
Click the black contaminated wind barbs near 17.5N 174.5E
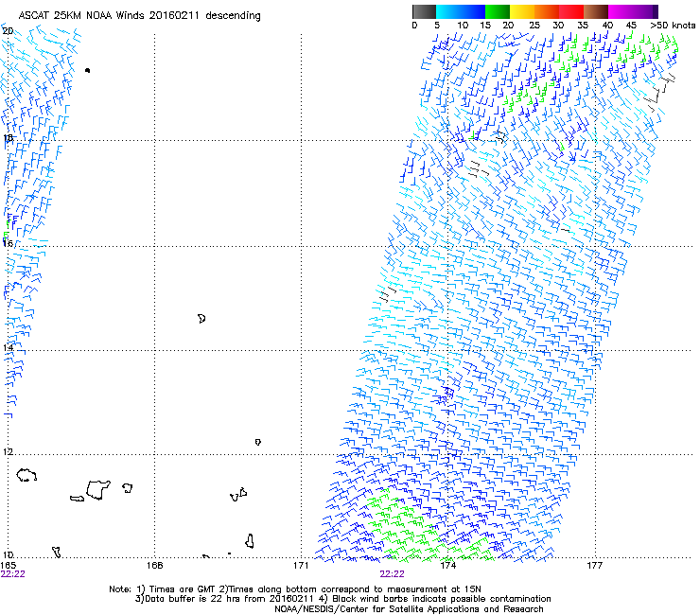(478, 168)
